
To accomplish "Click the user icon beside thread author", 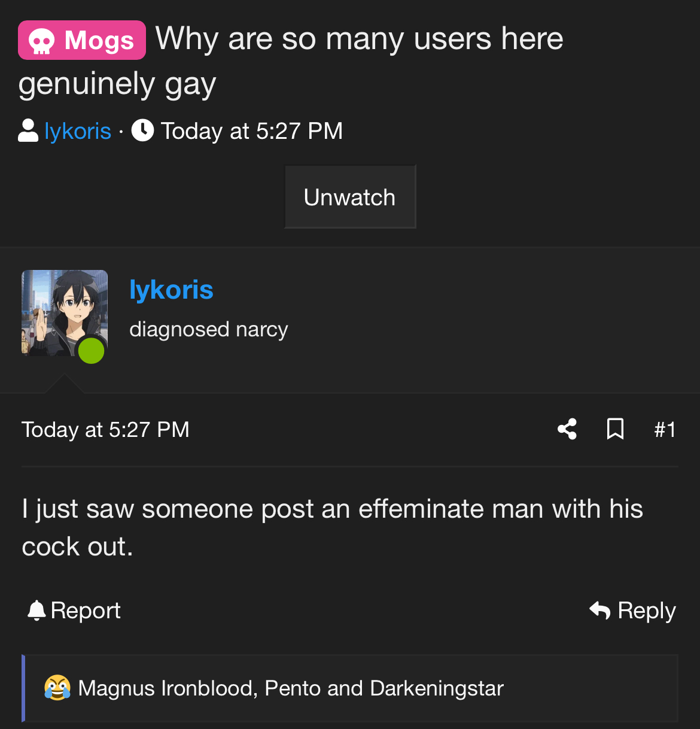I will coord(28,130).
